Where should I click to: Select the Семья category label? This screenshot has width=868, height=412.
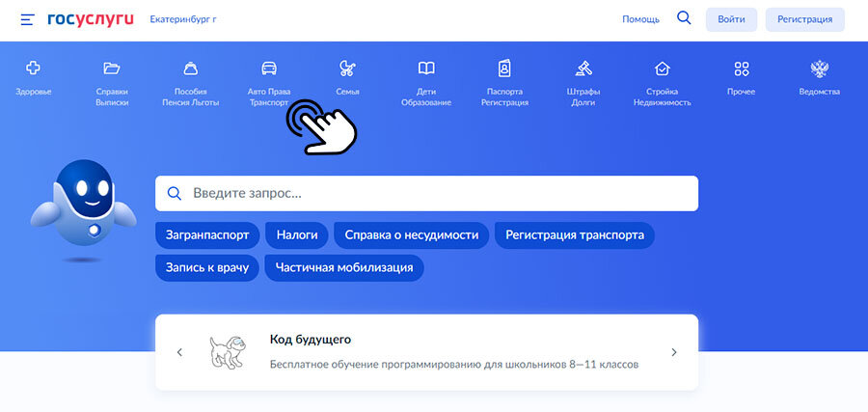tap(347, 92)
